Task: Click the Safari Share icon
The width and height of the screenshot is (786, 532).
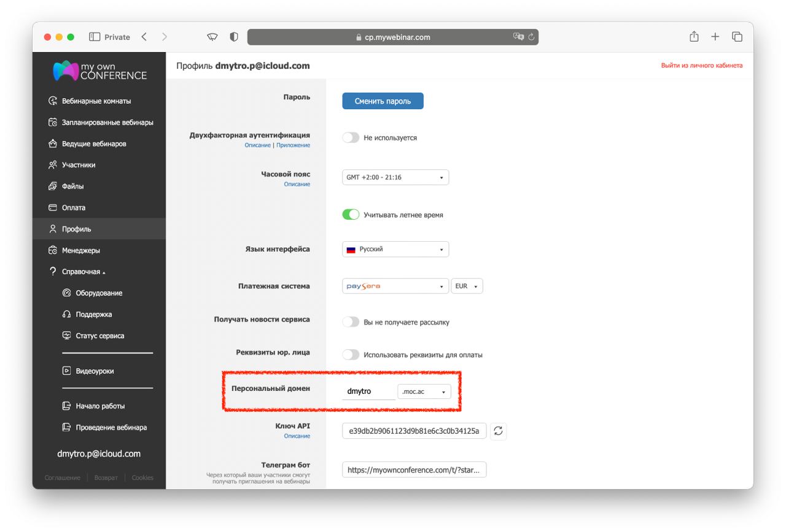Action: [x=694, y=36]
